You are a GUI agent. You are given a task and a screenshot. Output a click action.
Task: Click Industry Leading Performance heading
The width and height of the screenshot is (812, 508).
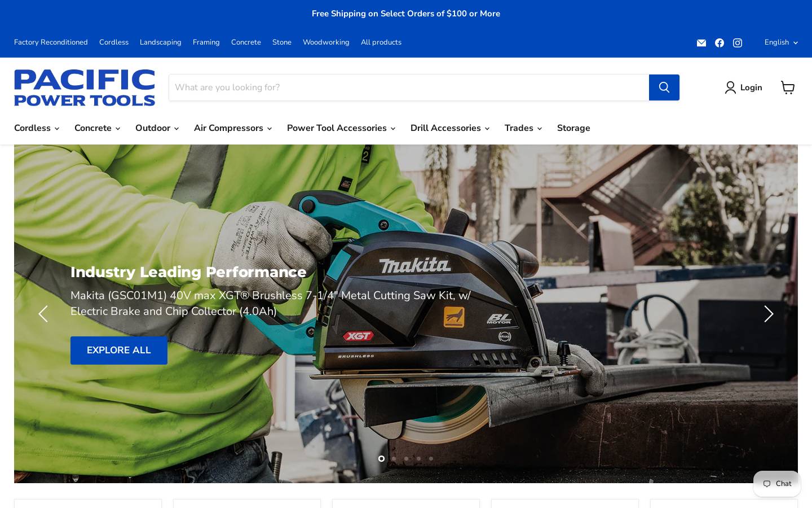point(188,272)
